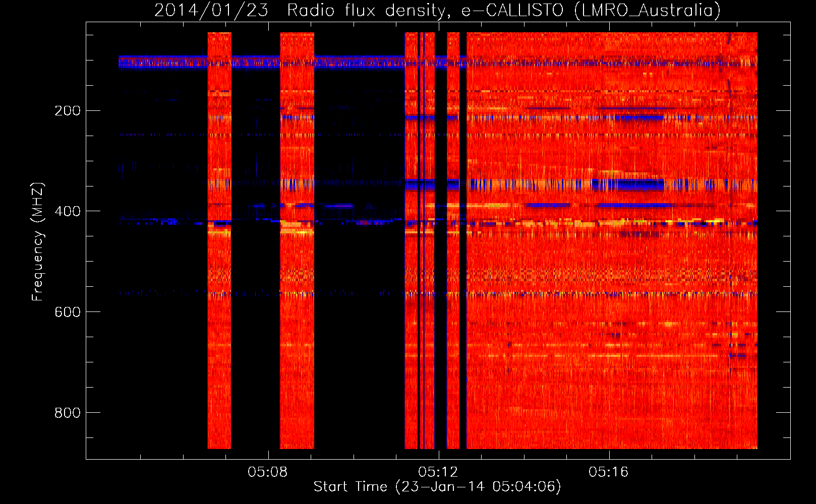Viewport: 816px width, 504px height.
Task: Click the 400 frequency tick label
Action: [x=68, y=211]
